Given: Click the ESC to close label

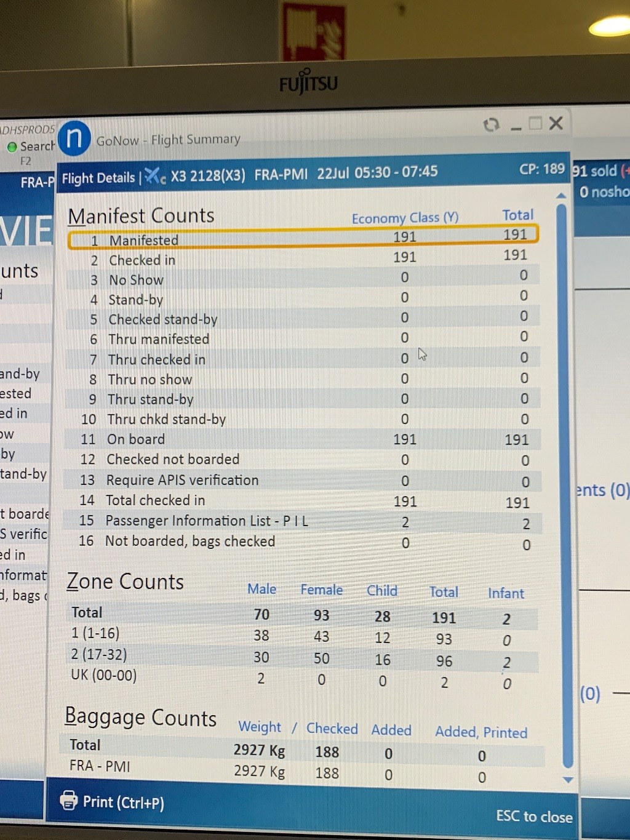Looking at the screenshot, I should [533, 816].
